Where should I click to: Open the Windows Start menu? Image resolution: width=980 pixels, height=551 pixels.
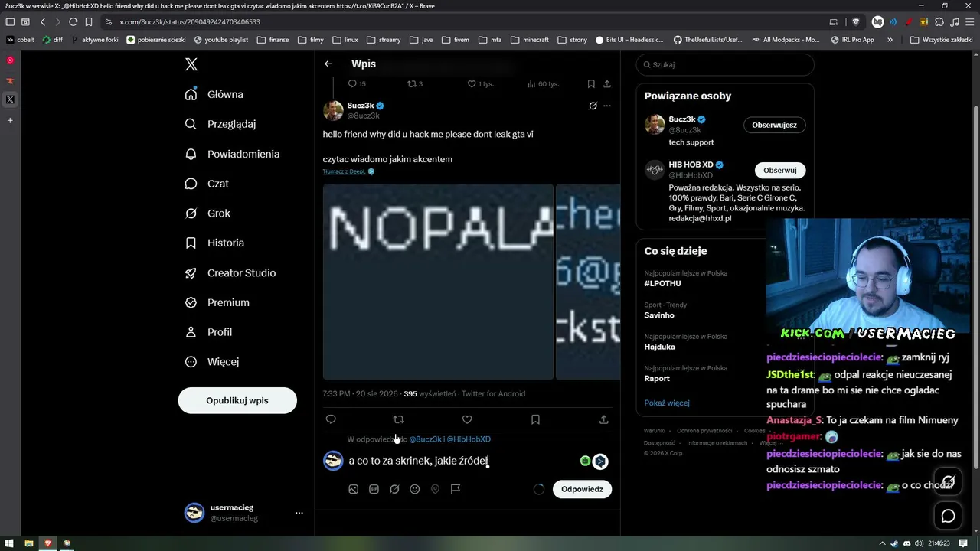click(x=9, y=543)
